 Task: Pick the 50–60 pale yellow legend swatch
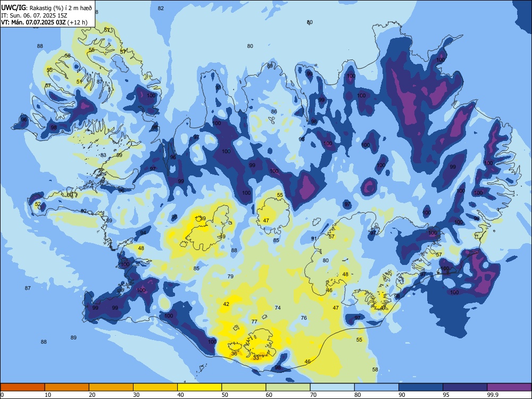[x=244, y=387]
